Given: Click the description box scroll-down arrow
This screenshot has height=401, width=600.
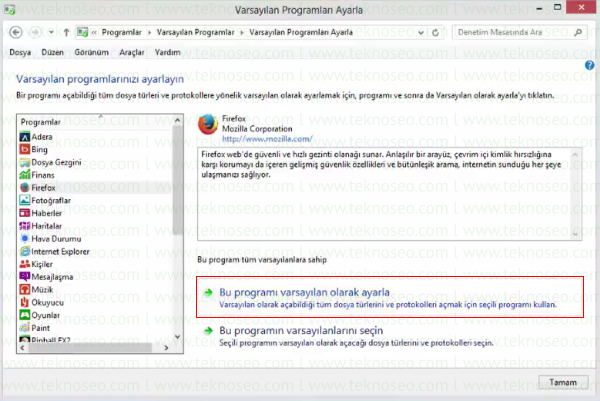Looking at the screenshot, I should tap(575, 233).
